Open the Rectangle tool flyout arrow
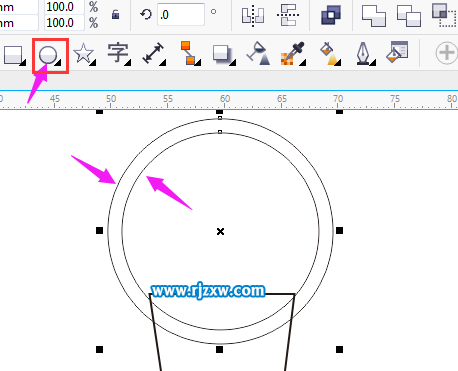The width and height of the screenshot is (458, 371). coord(23,62)
